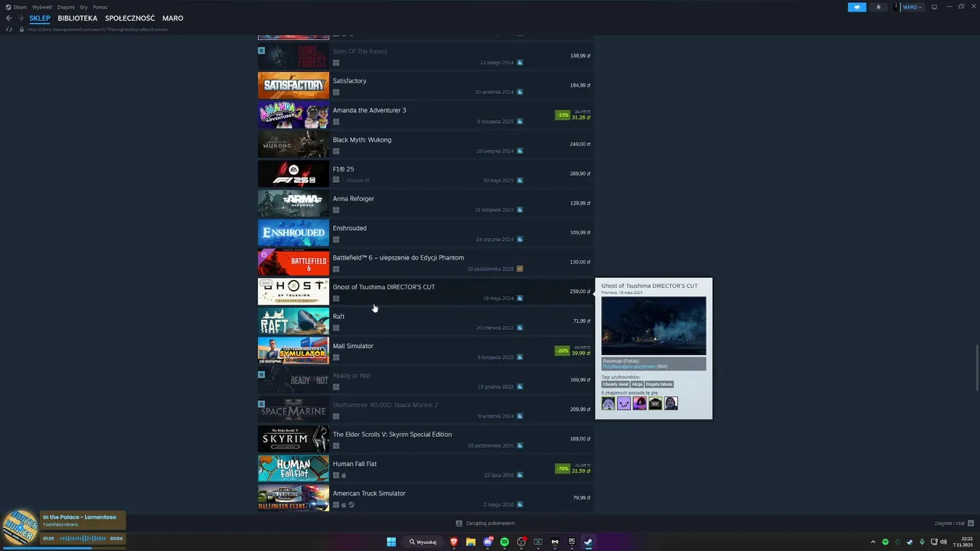Click Human Fall Flat -70% discount badge
980x551 pixels.
click(x=563, y=468)
